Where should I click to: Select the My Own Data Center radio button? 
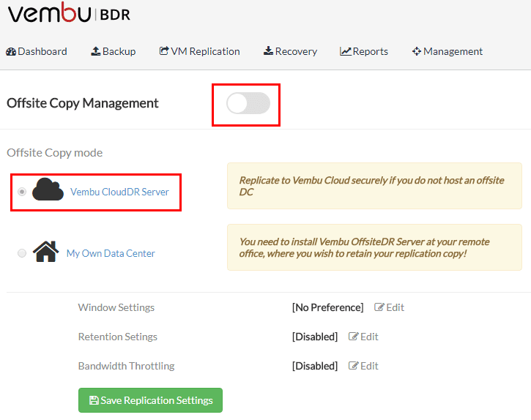(22, 253)
